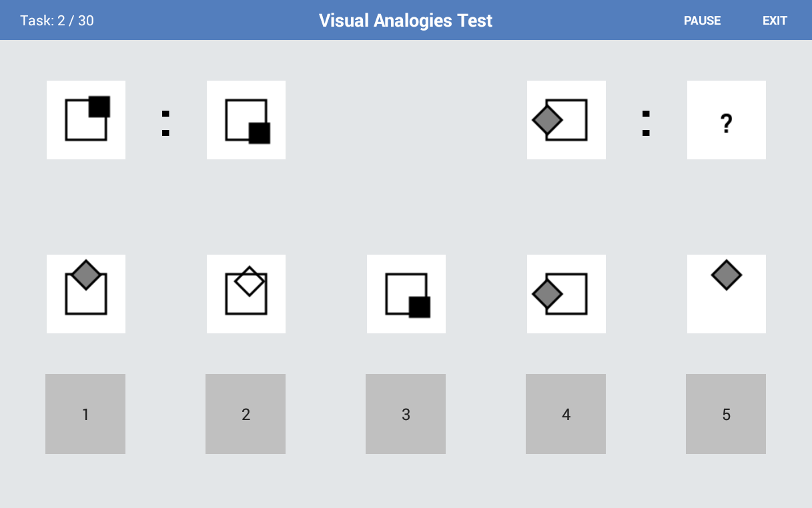Click the colon before the question mark box
The width and height of the screenshot is (812, 508).
646,123
